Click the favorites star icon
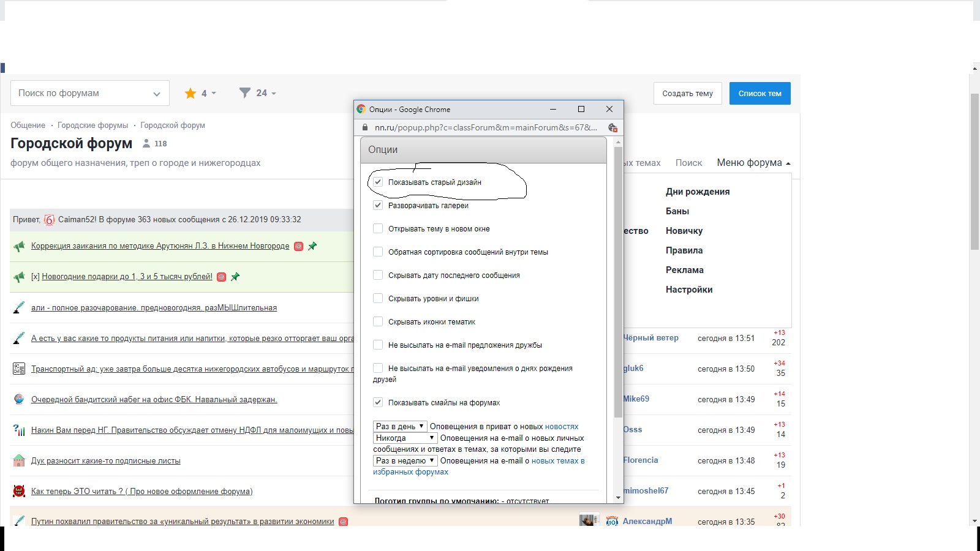The height and width of the screenshot is (551, 980). [190, 93]
